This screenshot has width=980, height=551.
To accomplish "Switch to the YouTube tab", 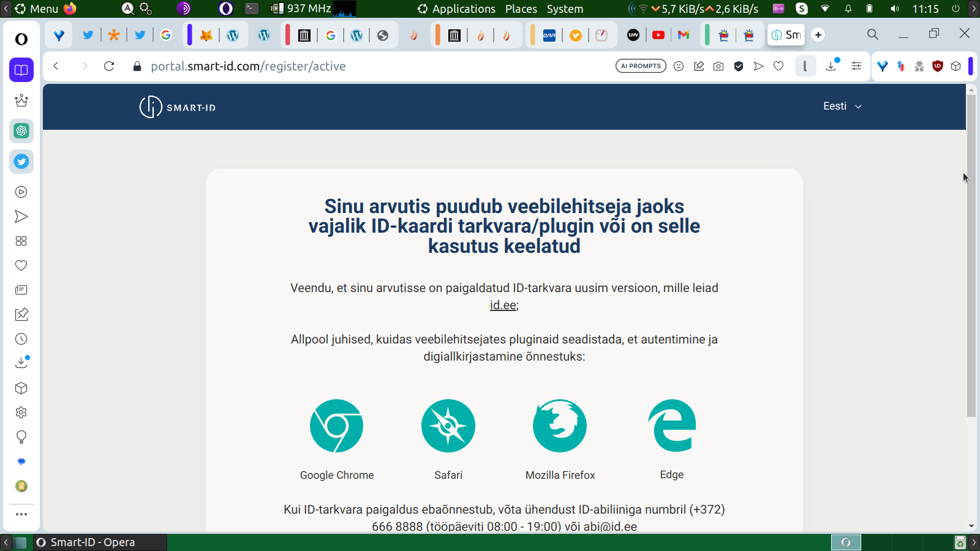I will click(x=658, y=35).
